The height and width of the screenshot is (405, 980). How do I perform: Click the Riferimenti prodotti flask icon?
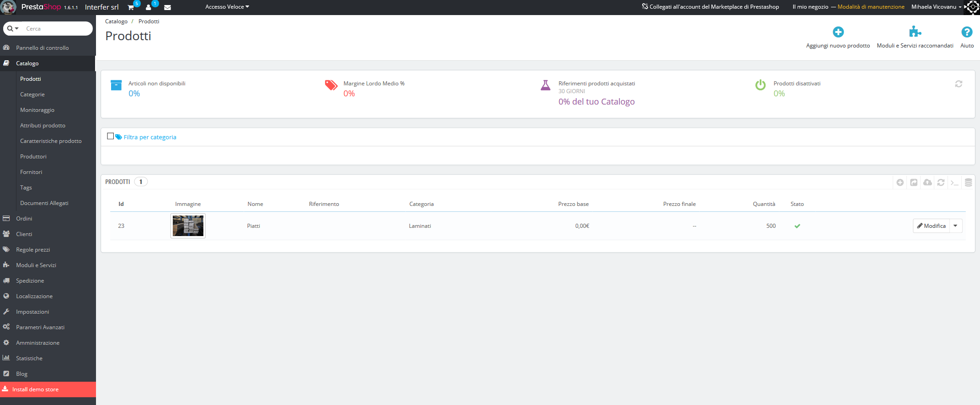tap(545, 85)
